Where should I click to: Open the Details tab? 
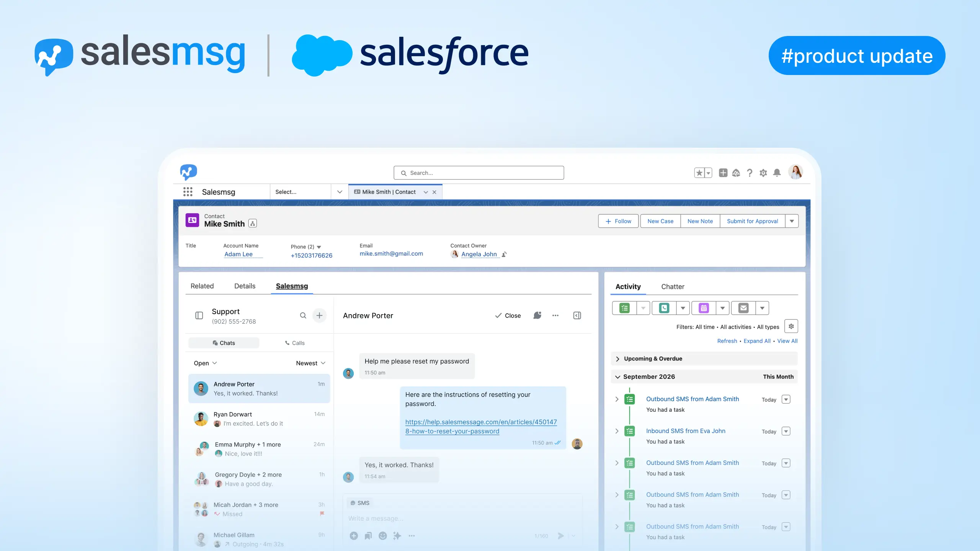(x=245, y=286)
